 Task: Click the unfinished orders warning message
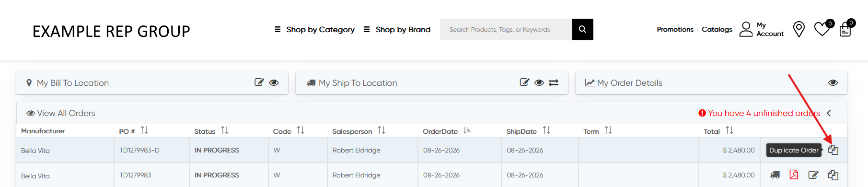759,113
